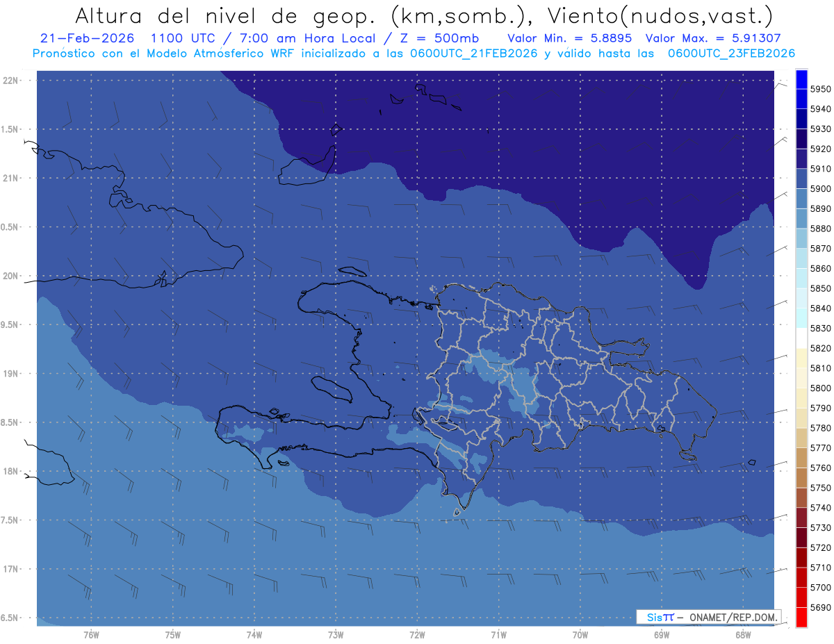
Task: Click the 5690 colorbar label
Action: (x=820, y=607)
